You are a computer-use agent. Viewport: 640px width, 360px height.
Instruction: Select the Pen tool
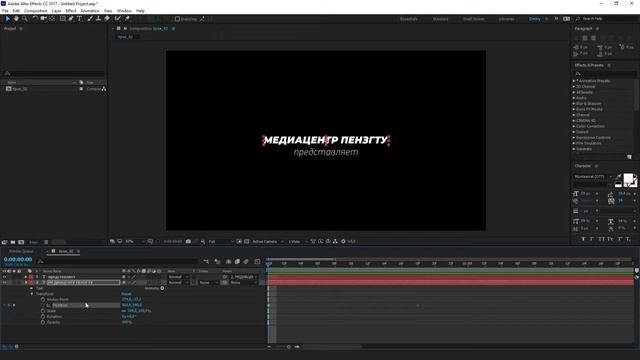pos(71,18)
